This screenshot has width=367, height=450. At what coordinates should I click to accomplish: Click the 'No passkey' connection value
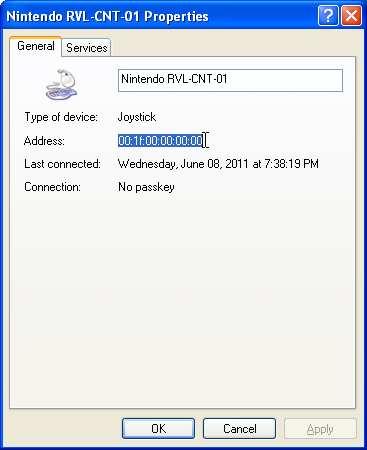coord(146,187)
